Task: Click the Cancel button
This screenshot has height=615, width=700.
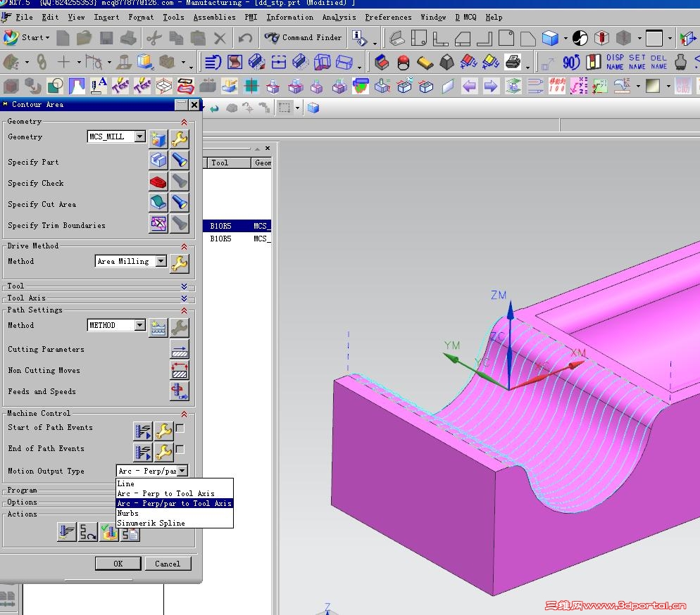Action: coord(168,564)
